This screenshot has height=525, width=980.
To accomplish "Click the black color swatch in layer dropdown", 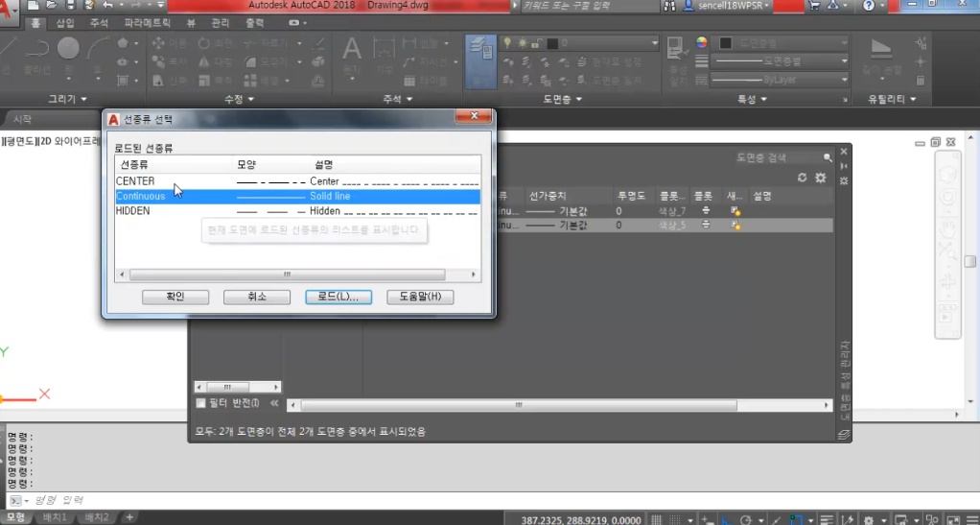I will (x=552, y=43).
